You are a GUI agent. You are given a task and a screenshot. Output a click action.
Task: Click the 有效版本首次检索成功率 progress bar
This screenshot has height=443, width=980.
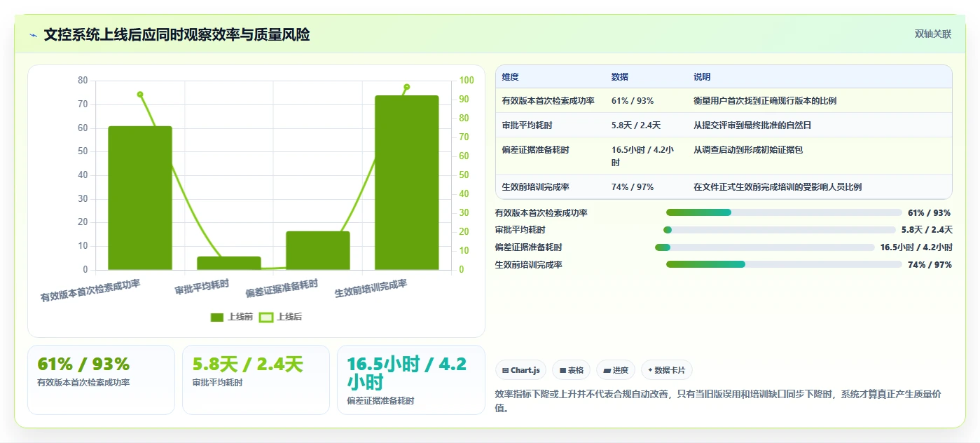click(x=784, y=212)
